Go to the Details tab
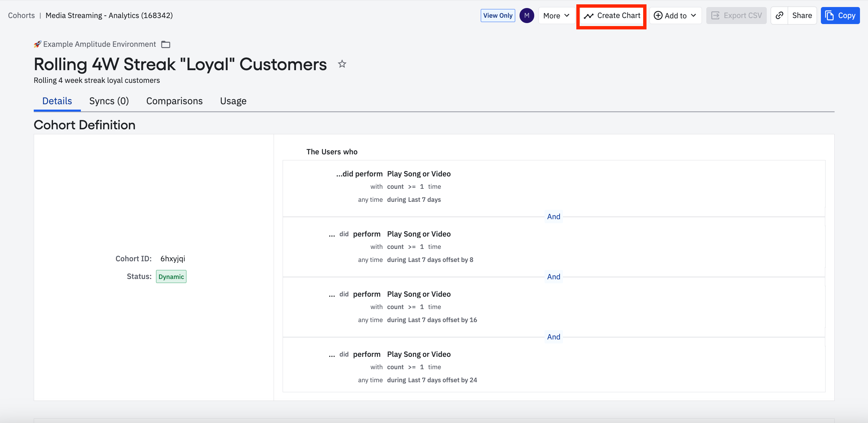This screenshot has width=868, height=423. [57, 101]
